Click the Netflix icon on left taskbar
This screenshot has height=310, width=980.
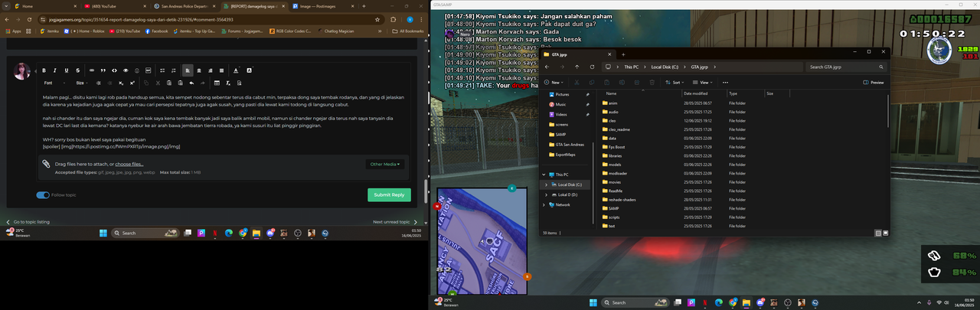215,233
